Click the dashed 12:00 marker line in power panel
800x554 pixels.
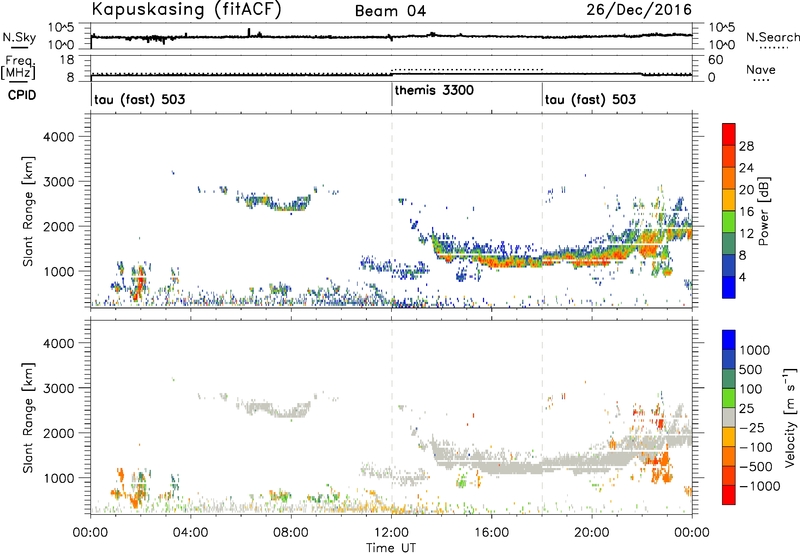[392, 211]
